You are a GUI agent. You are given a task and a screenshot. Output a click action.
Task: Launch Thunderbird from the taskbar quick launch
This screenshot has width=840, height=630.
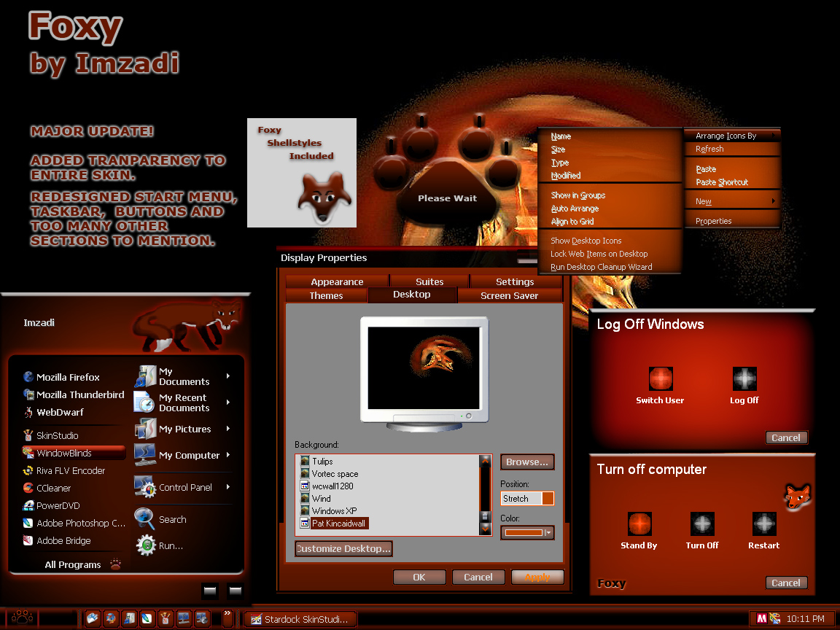point(92,618)
